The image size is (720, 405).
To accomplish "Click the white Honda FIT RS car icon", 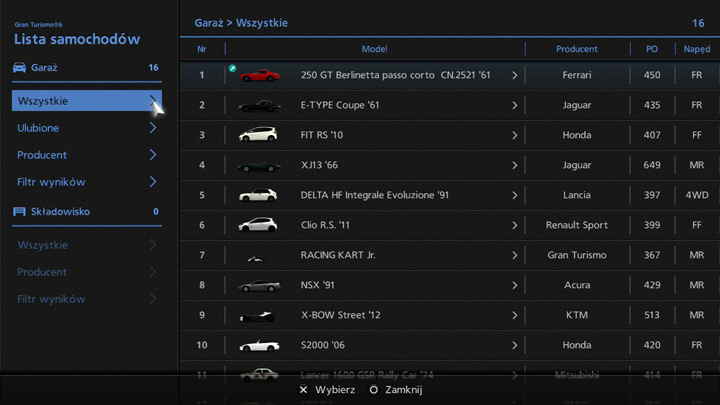I will coord(258,135).
